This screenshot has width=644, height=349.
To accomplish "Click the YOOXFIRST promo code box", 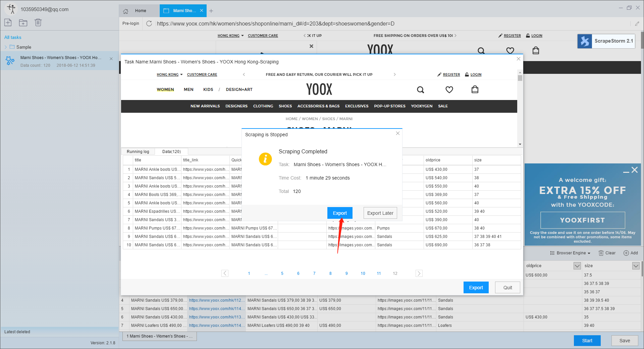I will tap(583, 220).
